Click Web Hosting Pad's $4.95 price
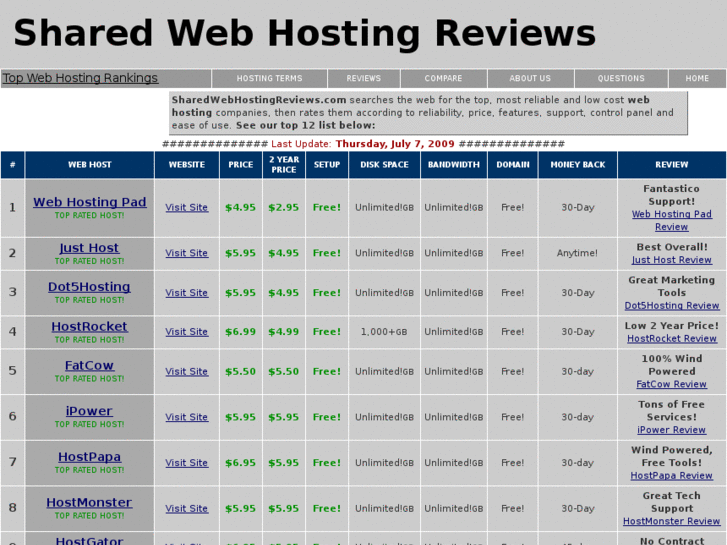Screen dimensions: 727x545 pyautogui.click(x=241, y=207)
